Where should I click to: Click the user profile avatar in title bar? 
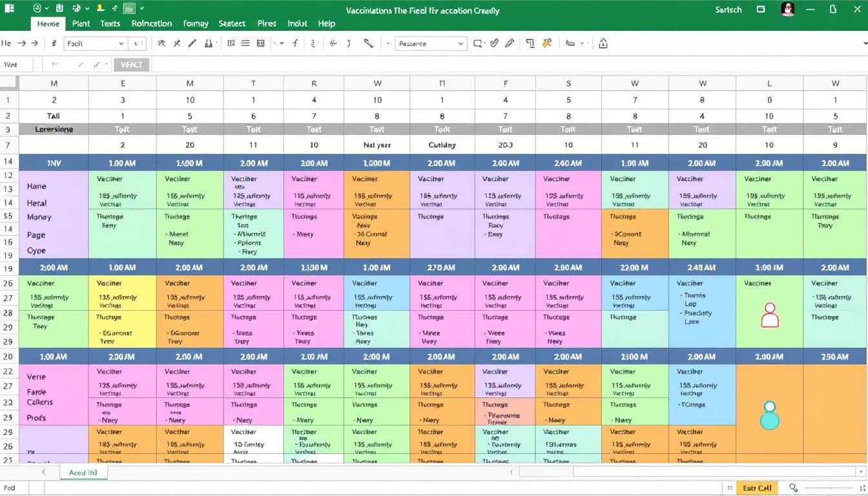[787, 9]
